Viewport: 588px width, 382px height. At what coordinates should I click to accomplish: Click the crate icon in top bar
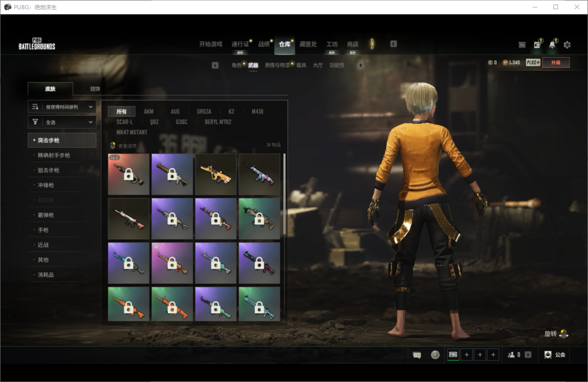522,45
